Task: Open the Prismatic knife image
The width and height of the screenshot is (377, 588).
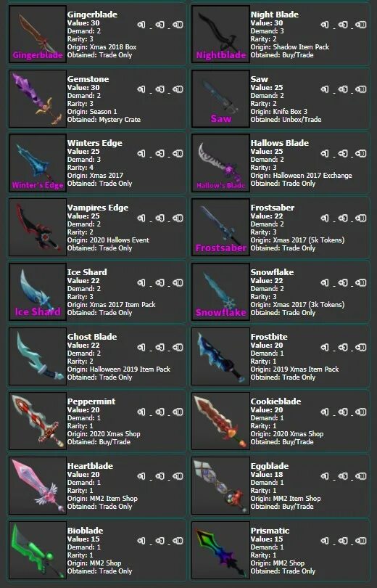Action: tap(220, 550)
